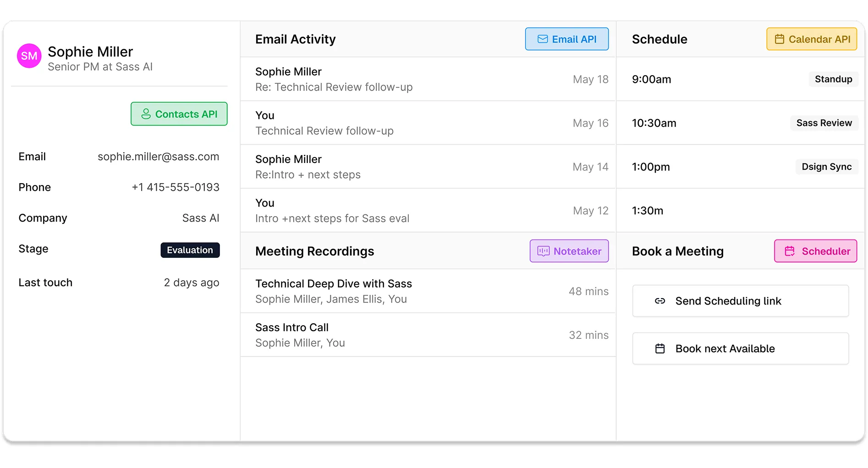This screenshot has width=868, height=468.
Task: Click the May 14 email date
Action: [x=591, y=167]
